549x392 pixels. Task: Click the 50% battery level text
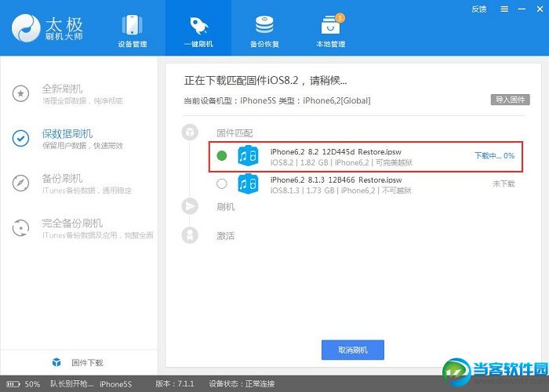32,384
